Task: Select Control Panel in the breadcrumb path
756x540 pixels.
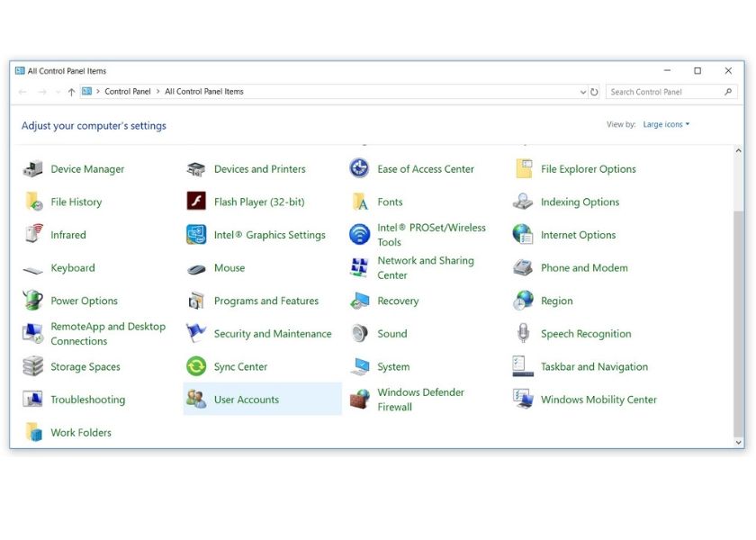Action: click(128, 92)
